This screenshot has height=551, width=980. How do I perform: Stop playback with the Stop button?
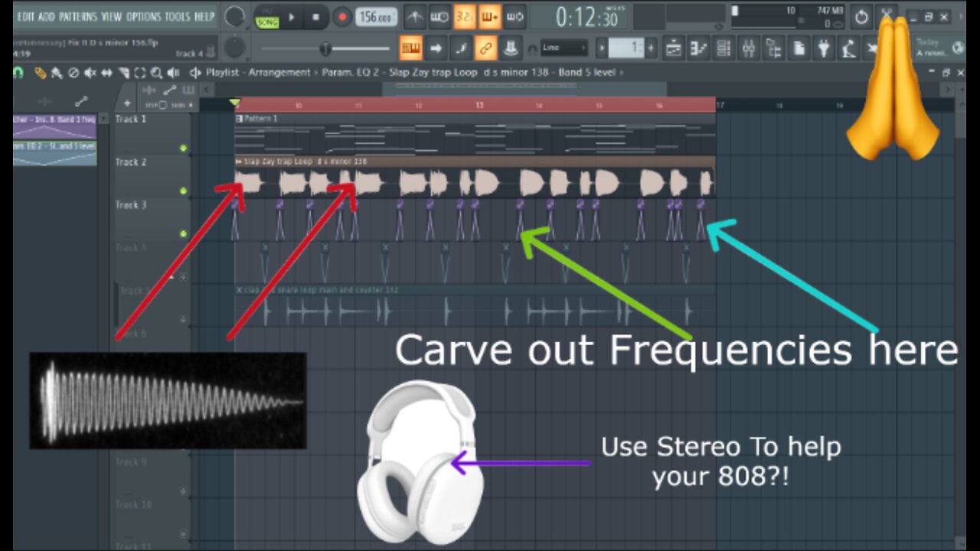click(x=317, y=17)
